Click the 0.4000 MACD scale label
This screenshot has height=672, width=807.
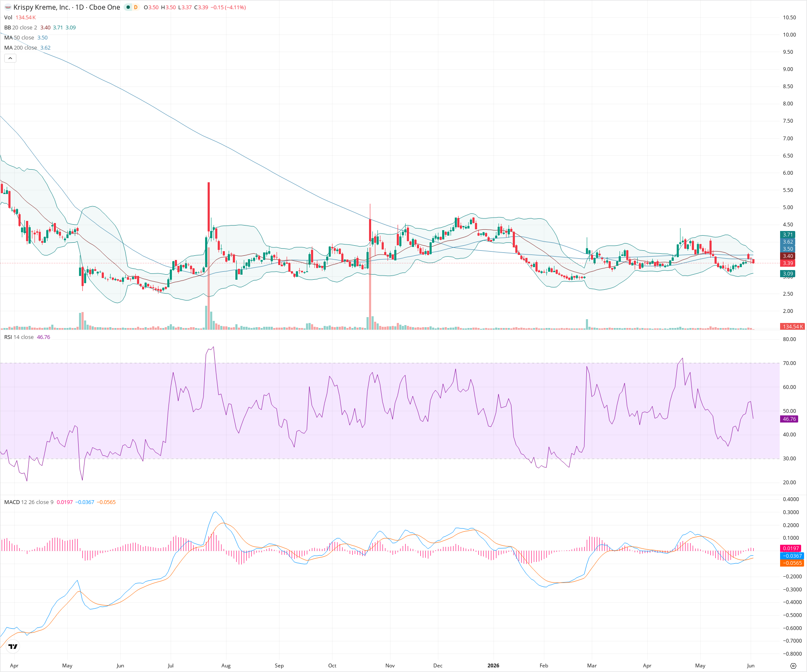click(x=791, y=499)
